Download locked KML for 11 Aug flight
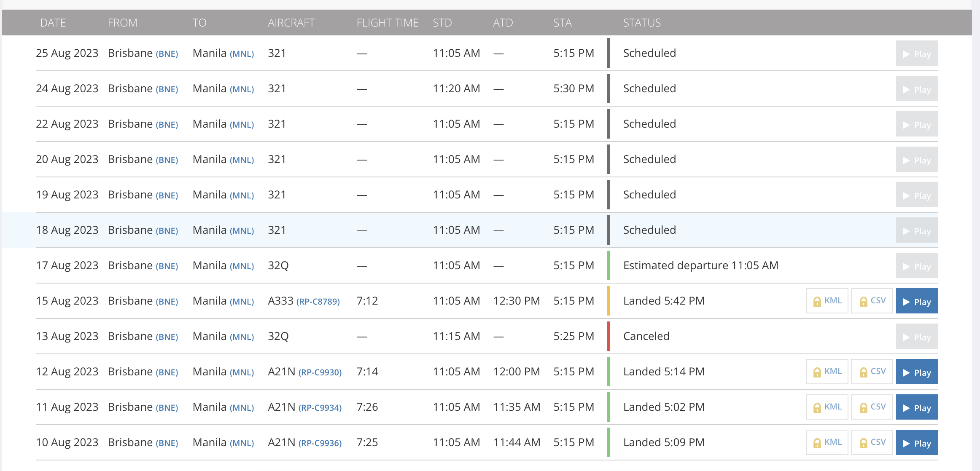The width and height of the screenshot is (980, 471). click(x=827, y=407)
